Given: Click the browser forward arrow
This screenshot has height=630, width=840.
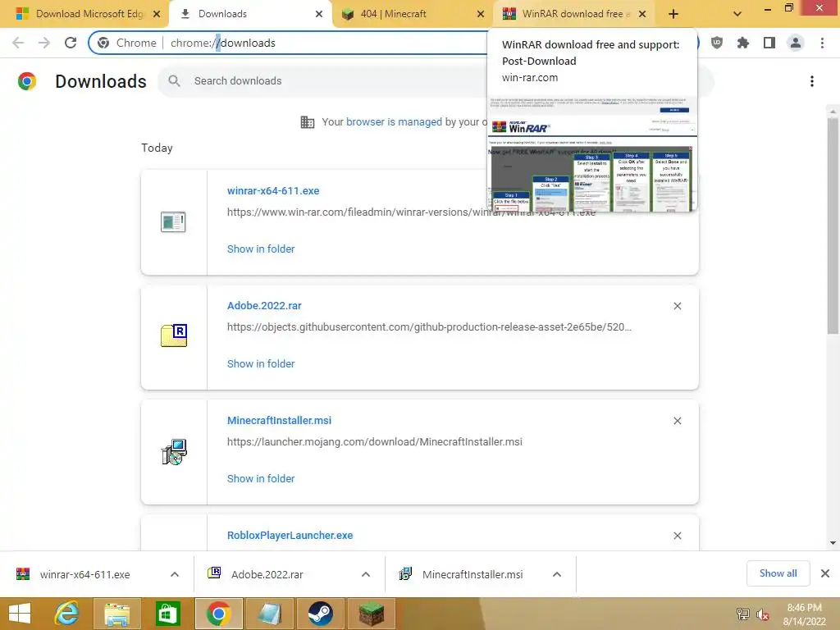Looking at the screenshot, I should (x=44, y=43).
